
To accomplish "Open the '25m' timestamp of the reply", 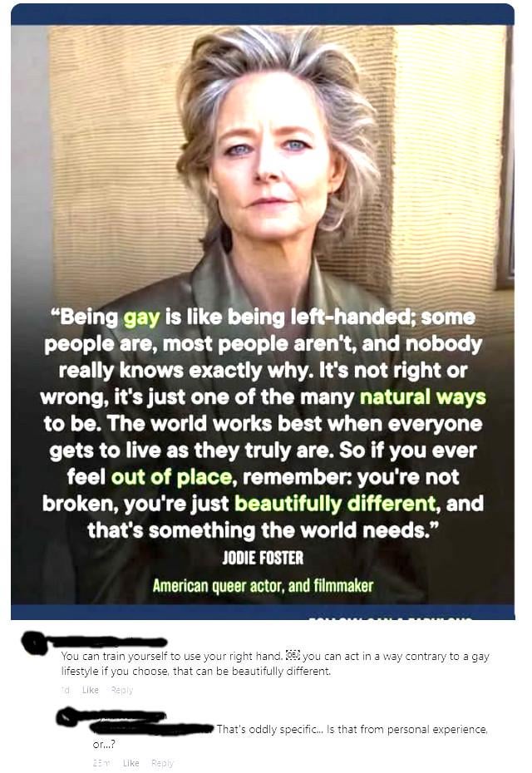I will [x=101, y=763].
